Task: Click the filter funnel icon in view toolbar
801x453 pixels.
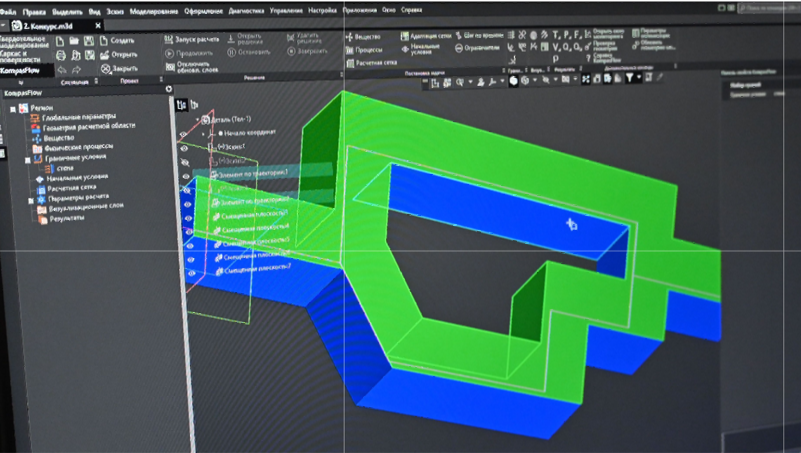Action: [x=631, y=79]
